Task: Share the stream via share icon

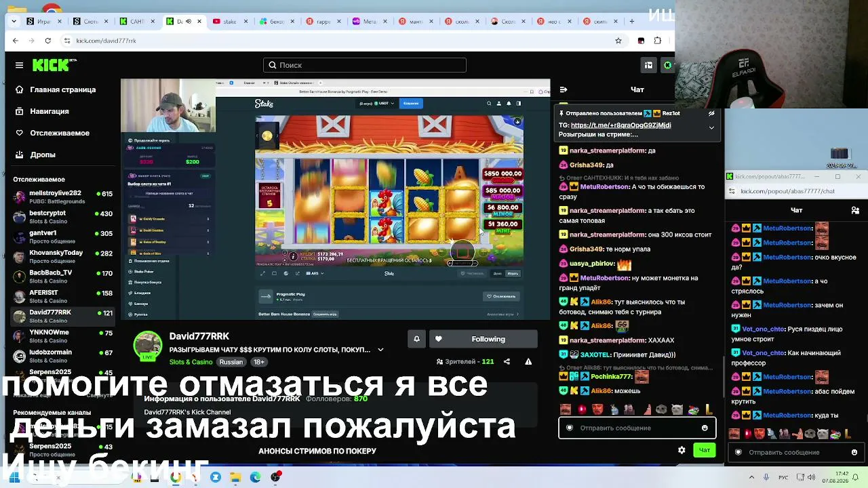Action: click(507, 362)
